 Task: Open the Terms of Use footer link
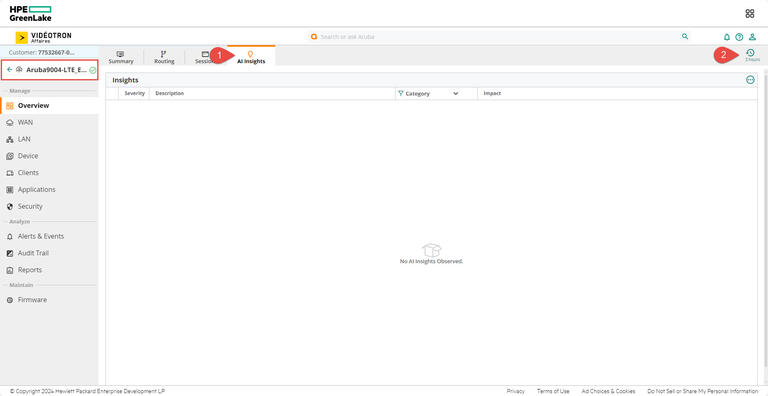click(x=553, y=391)
